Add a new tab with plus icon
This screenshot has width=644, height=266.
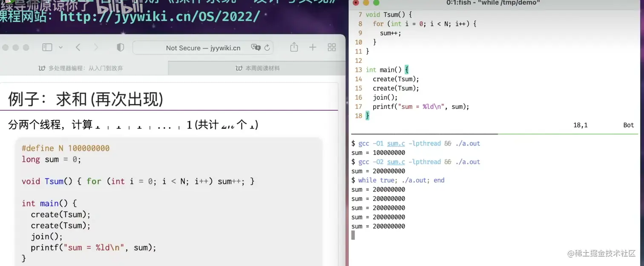click(313, 48)
